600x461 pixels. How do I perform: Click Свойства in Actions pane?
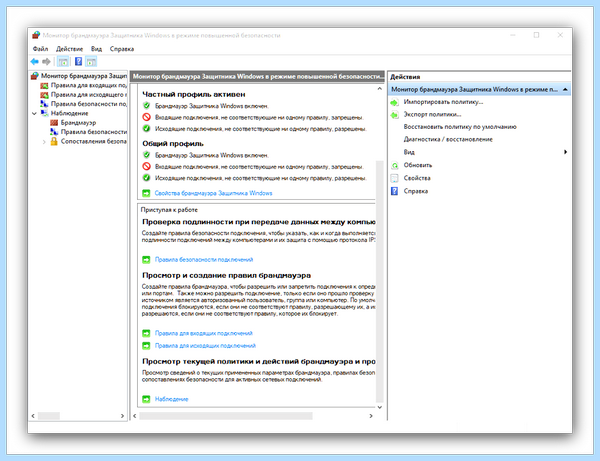coord(417,178)
